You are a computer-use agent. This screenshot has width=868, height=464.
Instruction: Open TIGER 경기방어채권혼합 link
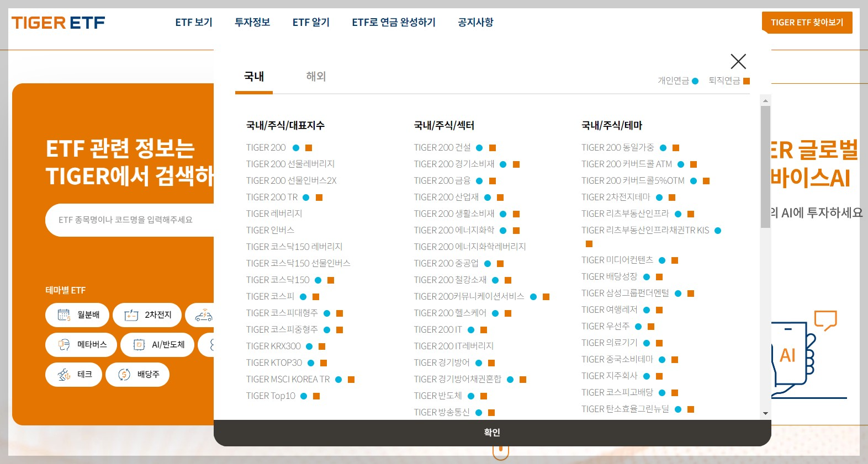pyautogui.click(x=458, y=380)
